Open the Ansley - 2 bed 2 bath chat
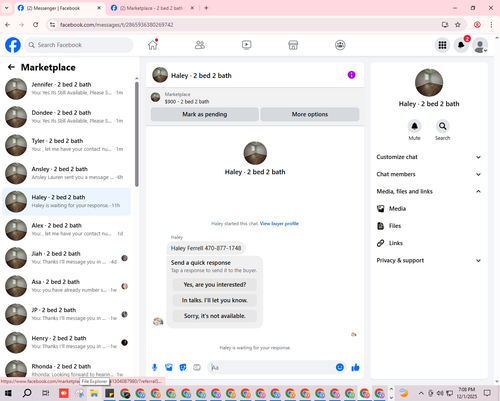Image resolution: width=500 pixels, height=401 pixels. click(66, 173)
